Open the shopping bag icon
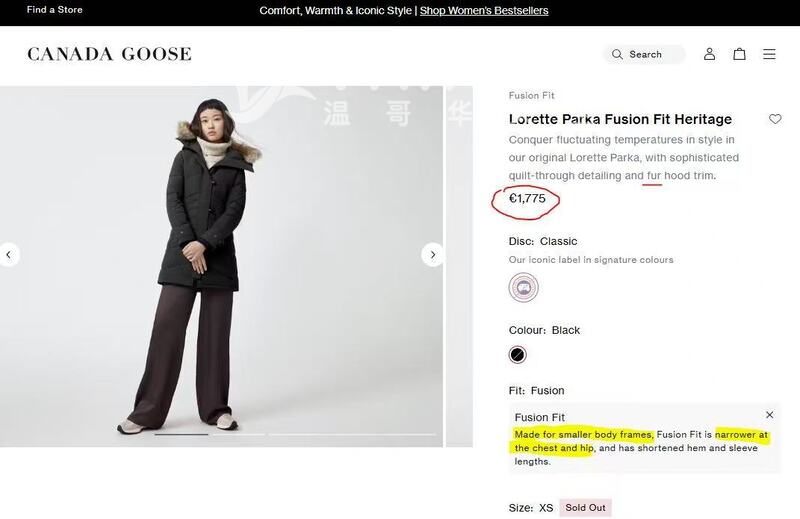Image resolution: width=800 pixels, height=519 pixels. point(739,54)
